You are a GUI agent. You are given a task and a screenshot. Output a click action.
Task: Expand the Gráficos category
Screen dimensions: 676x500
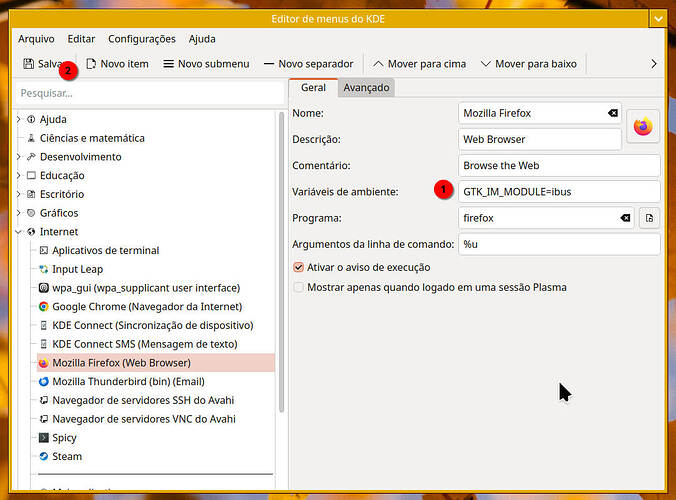pos(19,213)
